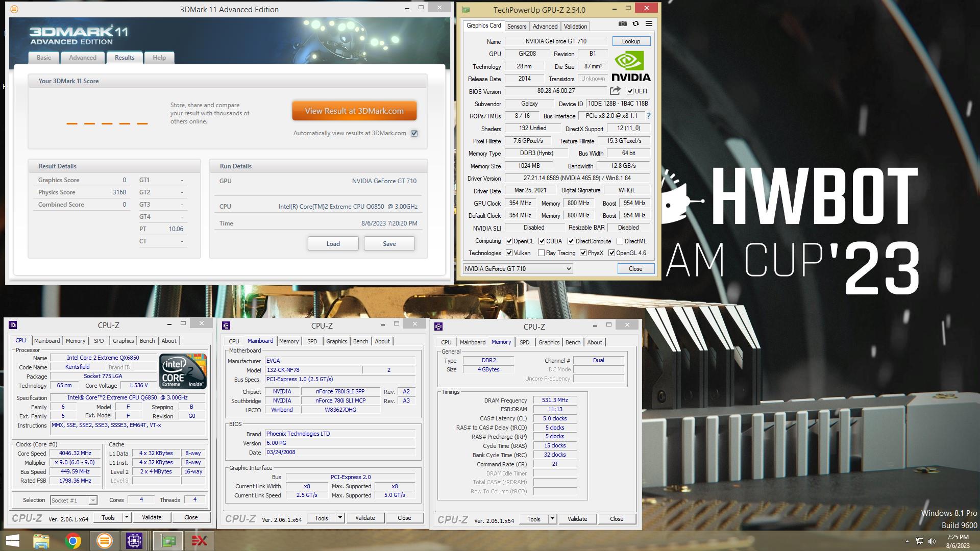
Task: Click the Memory CPU-Z window title icon
Action: click(439, 326)
